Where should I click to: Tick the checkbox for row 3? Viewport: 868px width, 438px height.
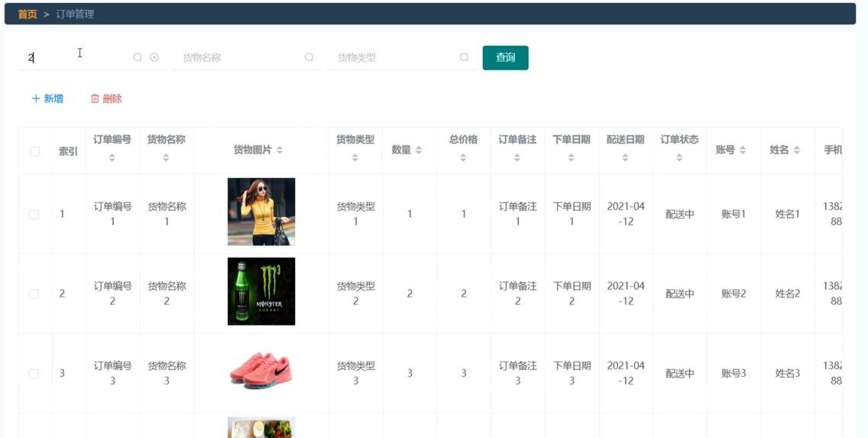tap(34, 373)
